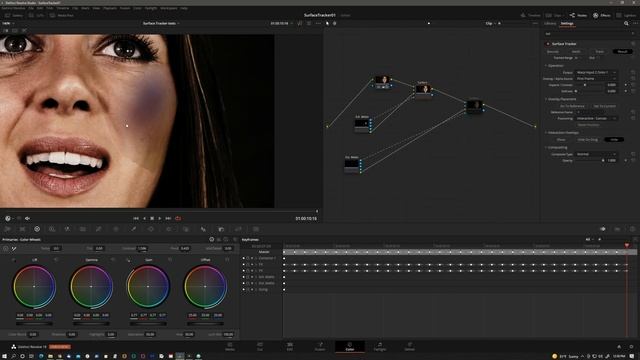Open the Qualifier eyedropper palette
This screenshot has width=640, height=360.
point(133,229)
